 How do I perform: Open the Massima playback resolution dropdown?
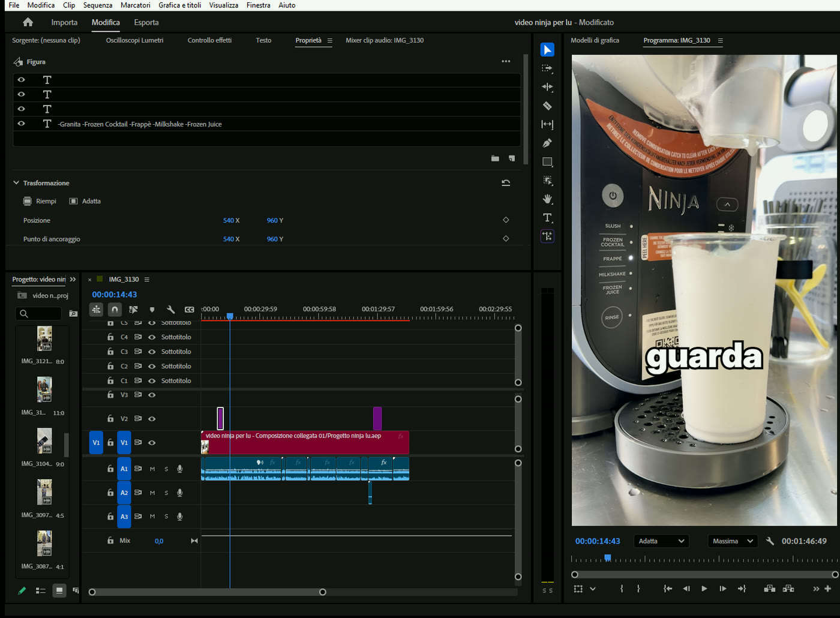733,541
